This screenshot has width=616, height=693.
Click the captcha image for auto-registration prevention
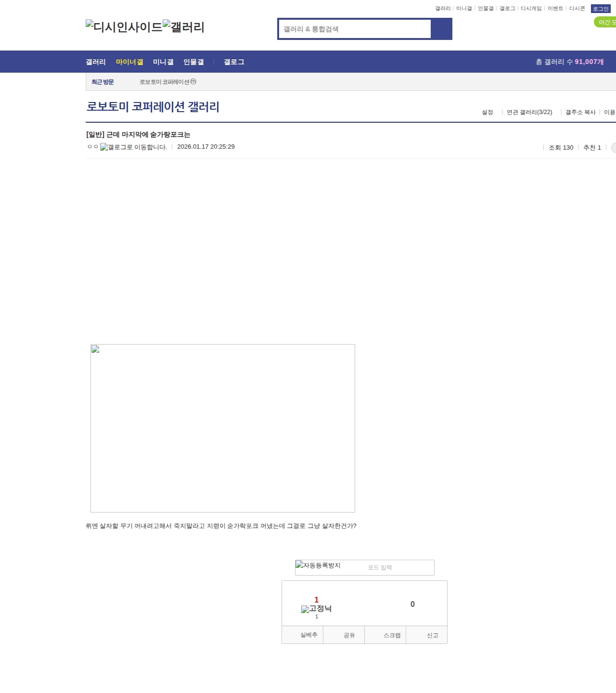pos(318,566)
